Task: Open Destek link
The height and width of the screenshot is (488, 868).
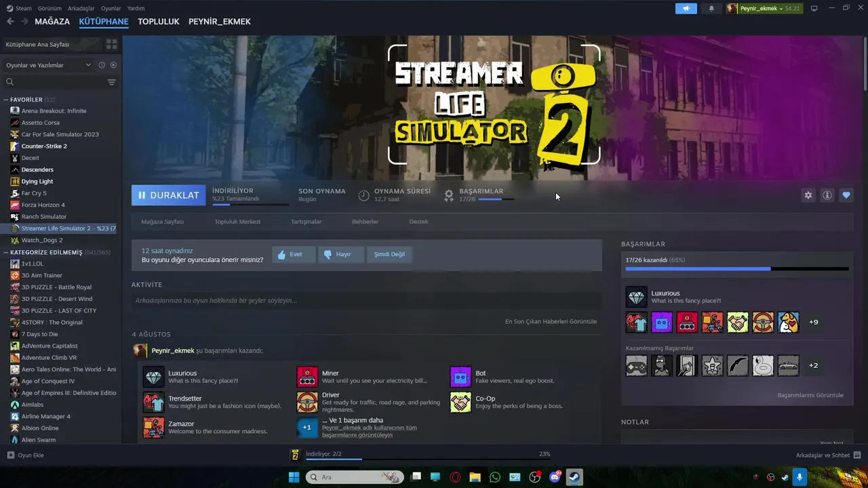Action: coord(418,222)
